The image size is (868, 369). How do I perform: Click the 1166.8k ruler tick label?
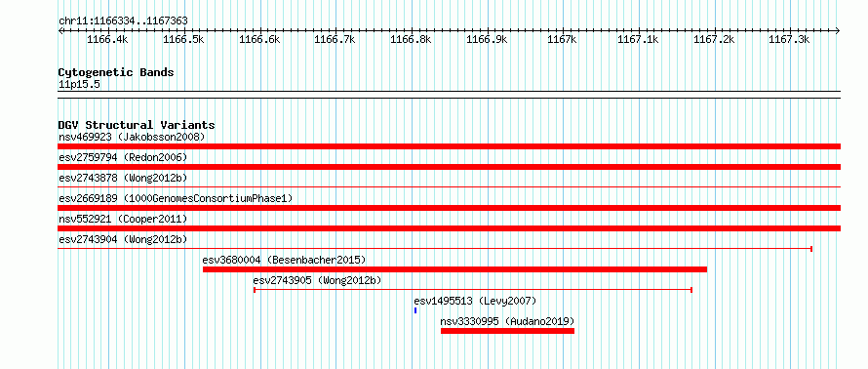pos(411,40)
